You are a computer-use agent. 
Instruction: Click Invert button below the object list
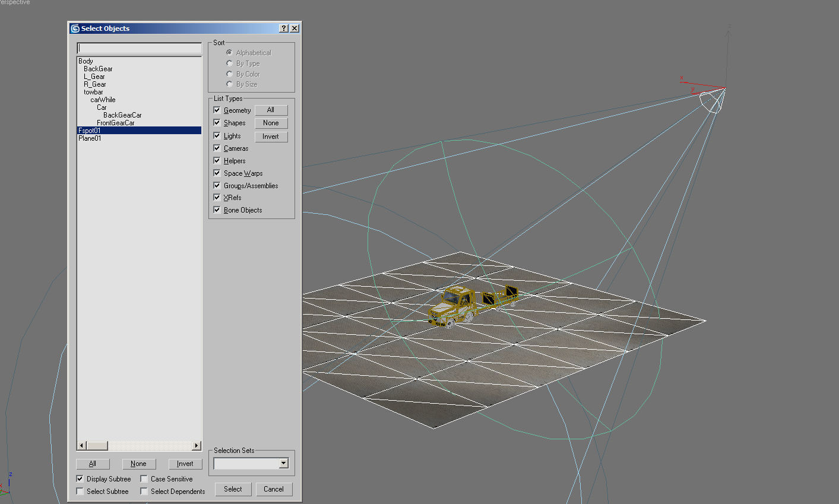click(185, 464)
